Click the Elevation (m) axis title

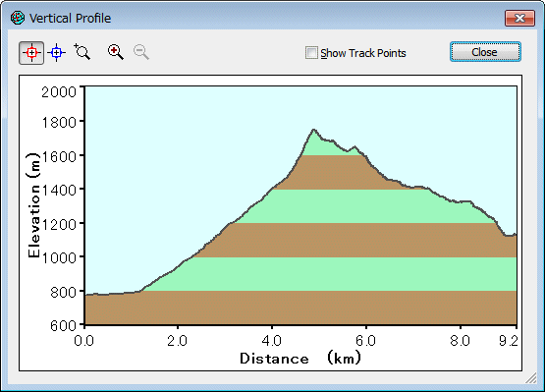click(33, 205)
